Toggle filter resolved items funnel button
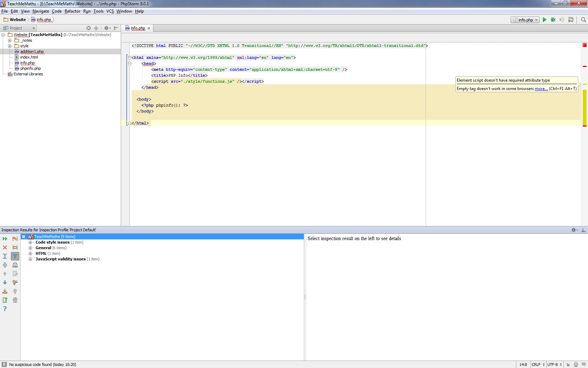Image resolution: width=588 pixels, height=368 pixels. (x=15, y=256)
